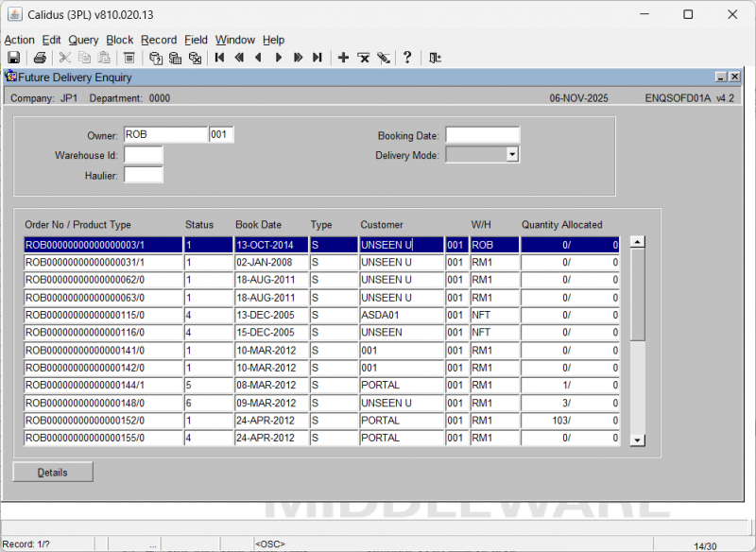Jump to the first record using toolbar arrow

[x=219, y=58]
